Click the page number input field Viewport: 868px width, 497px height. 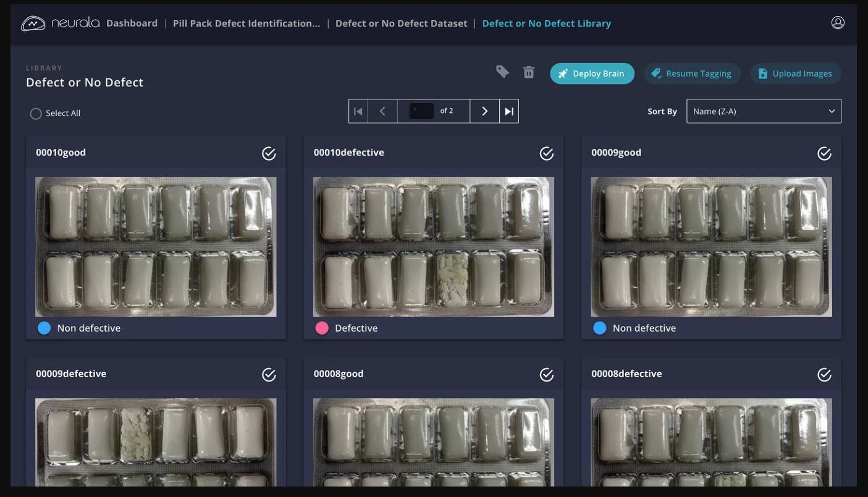click(421, 111)
